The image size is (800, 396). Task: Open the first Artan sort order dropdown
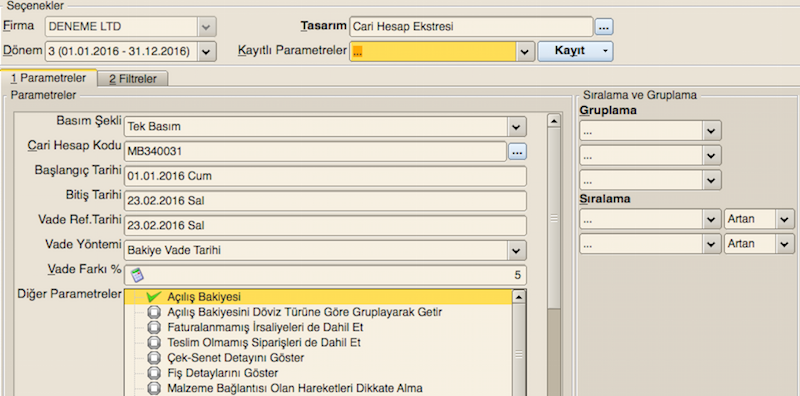[784, 219]
